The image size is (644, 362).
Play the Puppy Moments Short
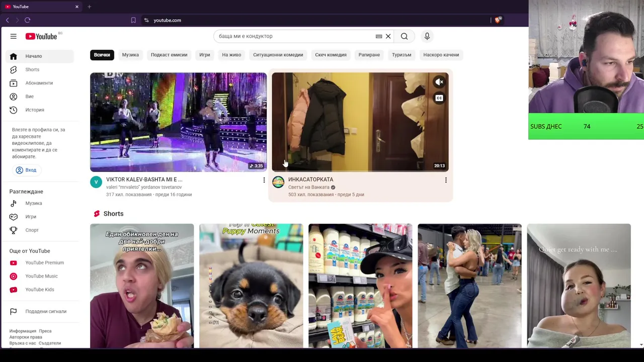tap(251, 286)
